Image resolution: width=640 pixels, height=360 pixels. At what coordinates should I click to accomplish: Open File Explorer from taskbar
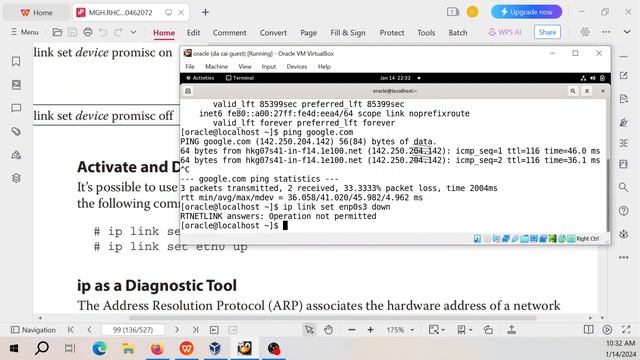click(x=128, y=349)
